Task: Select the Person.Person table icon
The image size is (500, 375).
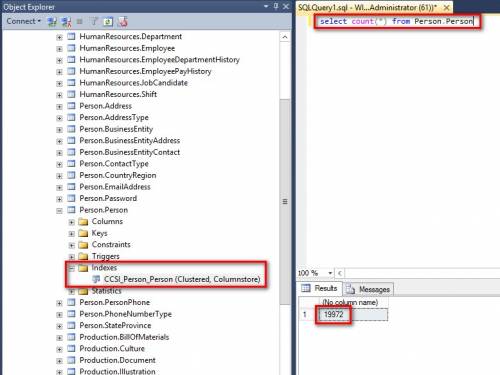Action: (x=71, y=210)
